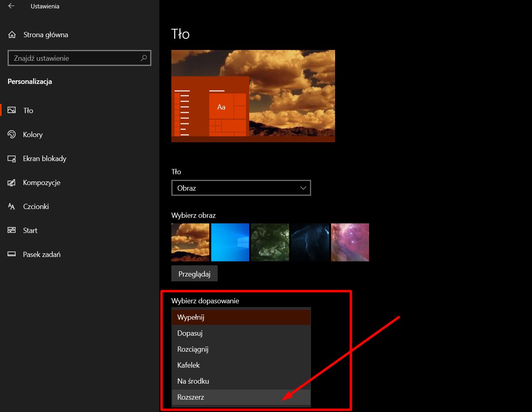Click the search magnifier icon

coord(144,58)
